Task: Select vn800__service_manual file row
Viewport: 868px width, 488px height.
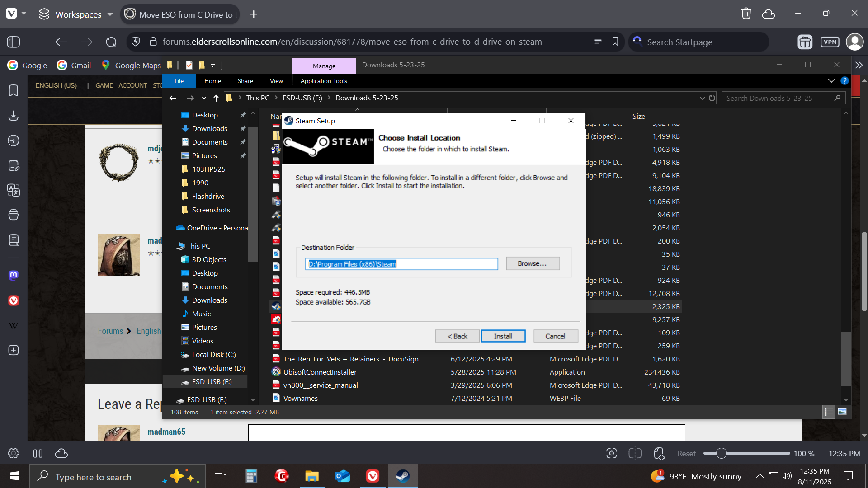Action: (475, 385)
